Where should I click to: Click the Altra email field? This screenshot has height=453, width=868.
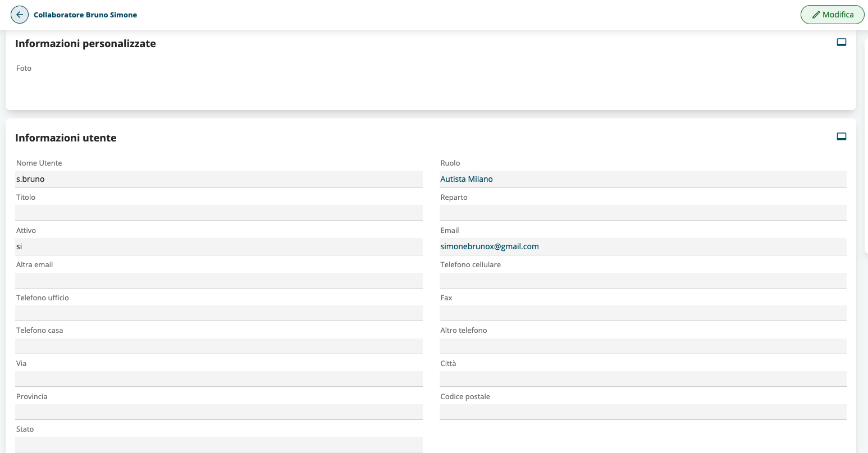point(219,280)
